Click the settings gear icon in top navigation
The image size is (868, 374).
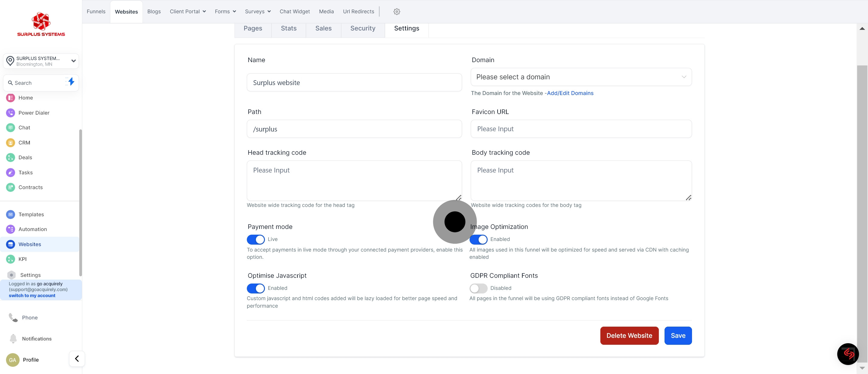coord(397,11)
